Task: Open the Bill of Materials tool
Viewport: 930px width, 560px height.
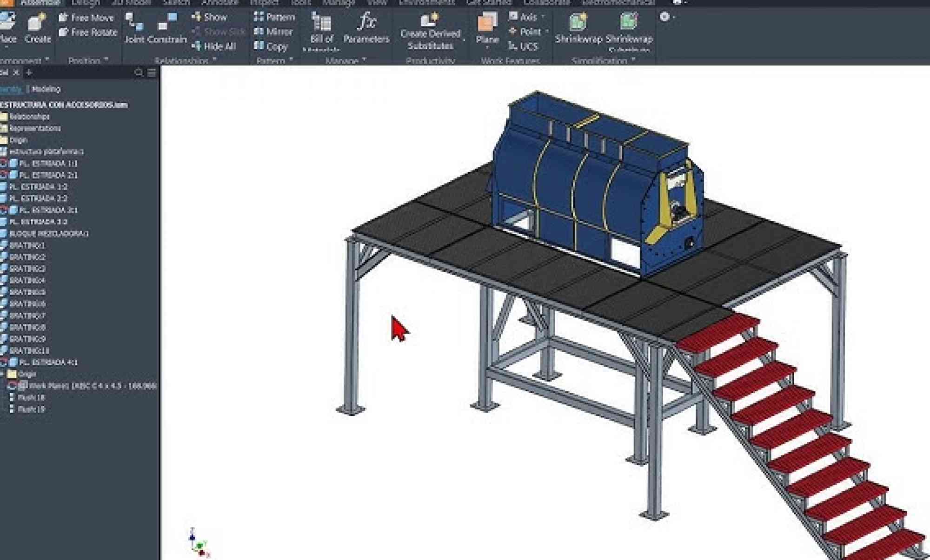Action: point(321,22)
